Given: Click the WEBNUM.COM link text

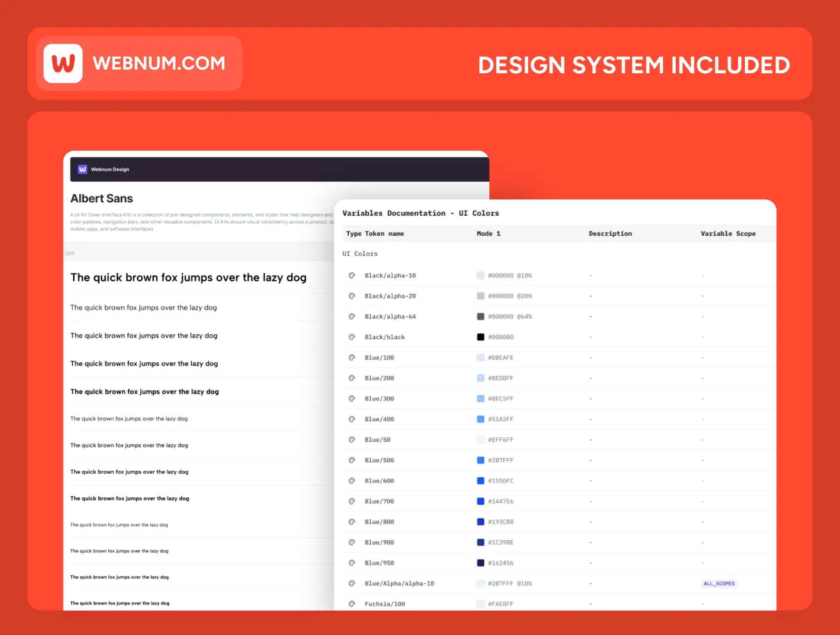Looking at the screenshot, I should pyautogui.click(x=159, y=63).
